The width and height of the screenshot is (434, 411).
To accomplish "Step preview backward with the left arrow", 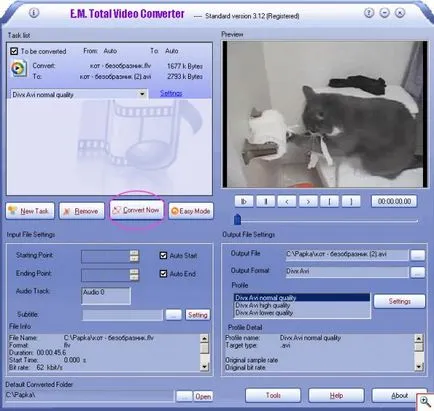I will [x=287, y=201].
